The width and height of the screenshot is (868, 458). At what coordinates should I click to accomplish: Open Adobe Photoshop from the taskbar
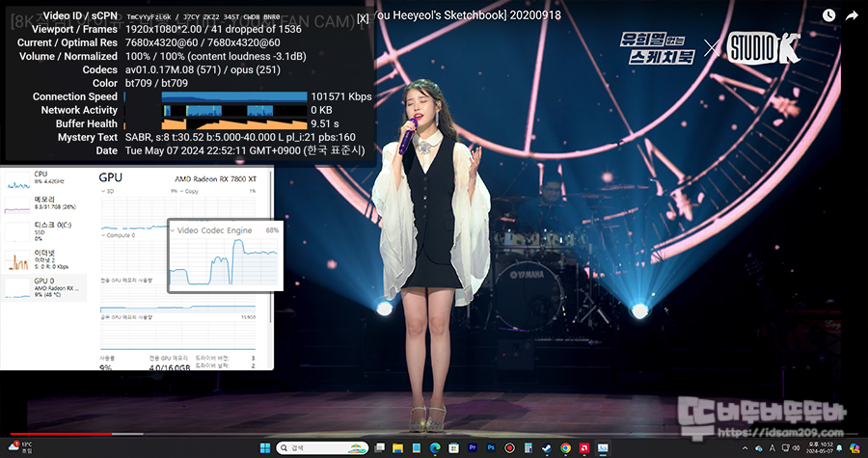491,447
